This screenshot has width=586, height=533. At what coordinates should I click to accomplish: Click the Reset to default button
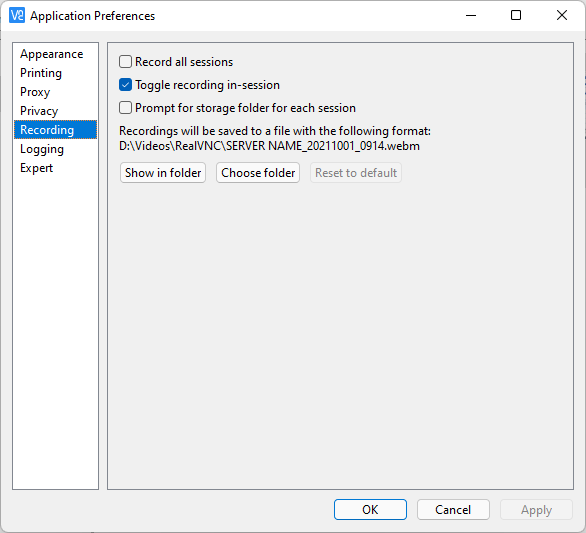click(356, 173)
